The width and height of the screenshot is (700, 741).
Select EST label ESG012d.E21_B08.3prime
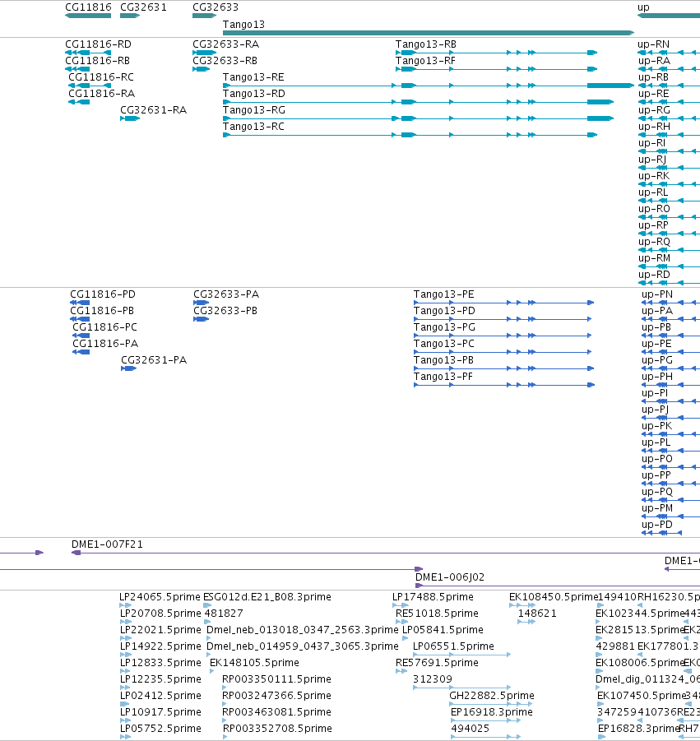tap(267, 597)
